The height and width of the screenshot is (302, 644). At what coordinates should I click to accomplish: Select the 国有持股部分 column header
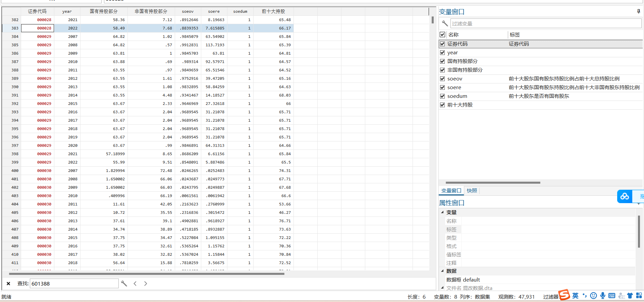(x=104, y=11)
